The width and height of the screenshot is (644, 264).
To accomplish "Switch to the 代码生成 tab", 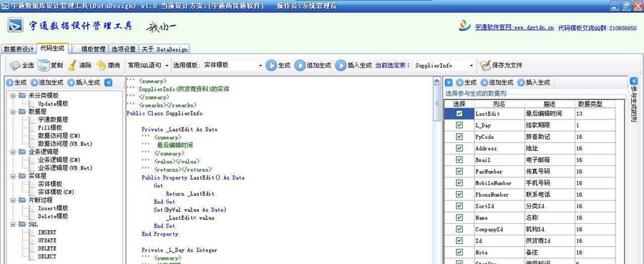I will [x=52, y=48].
